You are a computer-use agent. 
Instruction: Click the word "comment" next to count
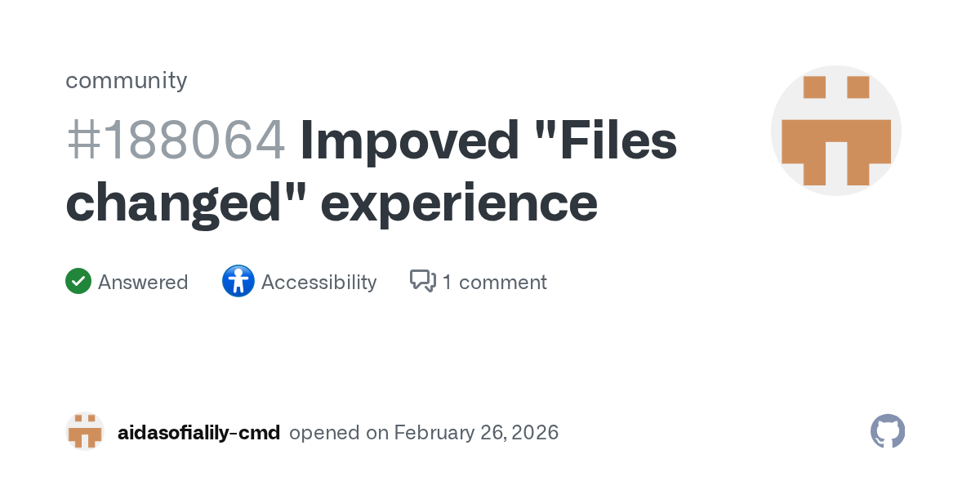(x=502, y=283)
